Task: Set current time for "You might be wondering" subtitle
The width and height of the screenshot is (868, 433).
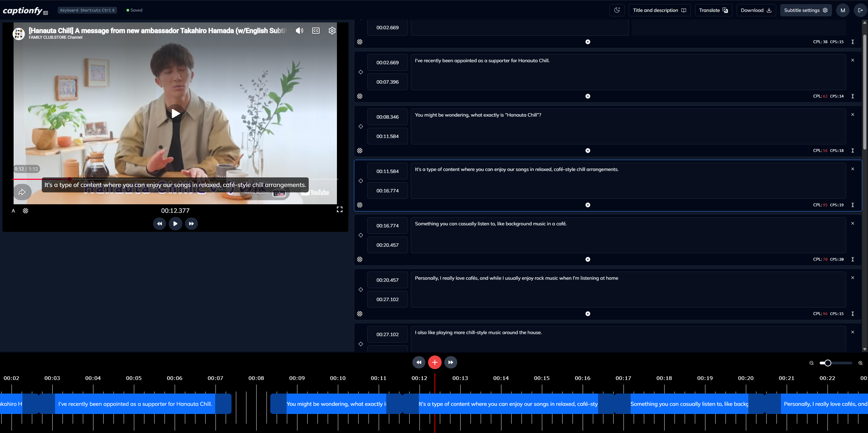Action: tap(361, 126)
